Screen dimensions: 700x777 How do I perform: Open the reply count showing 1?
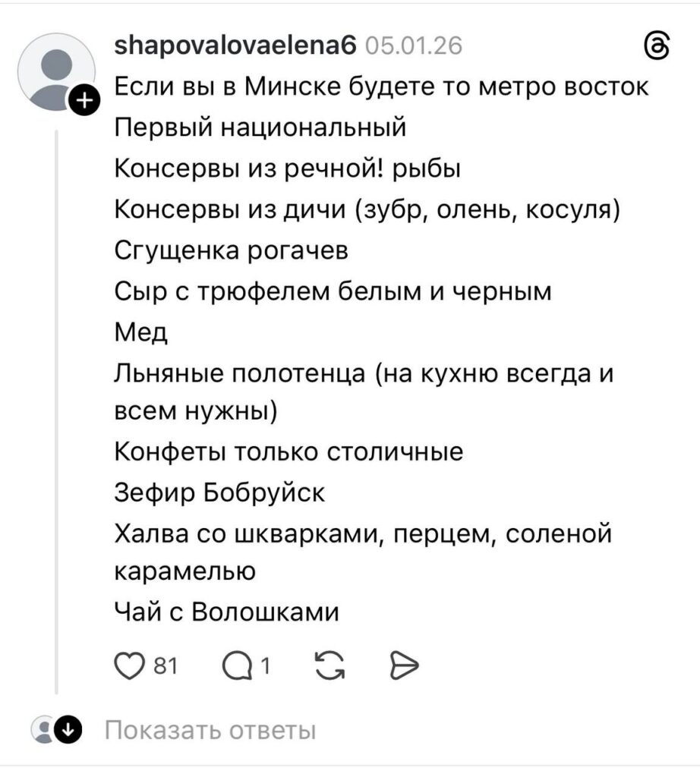(266, 666)
